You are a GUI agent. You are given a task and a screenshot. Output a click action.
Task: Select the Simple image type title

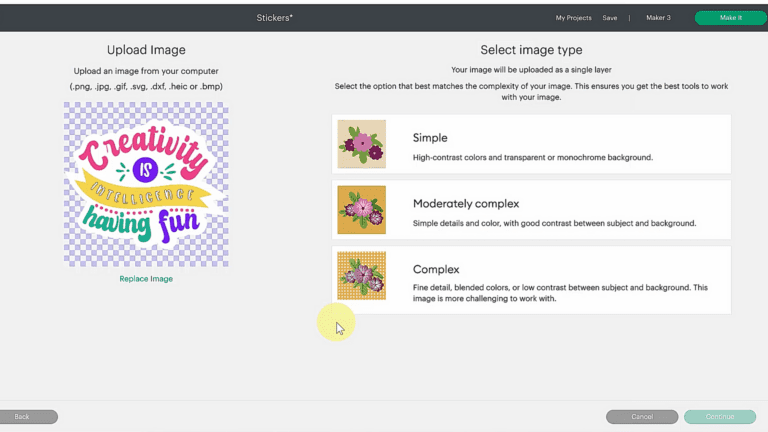430,138
